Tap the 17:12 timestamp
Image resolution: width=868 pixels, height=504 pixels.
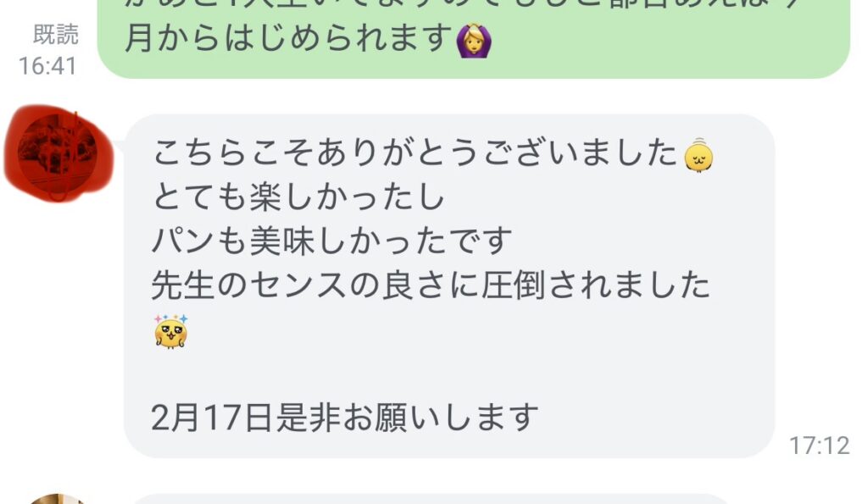[x=820, y=446]
